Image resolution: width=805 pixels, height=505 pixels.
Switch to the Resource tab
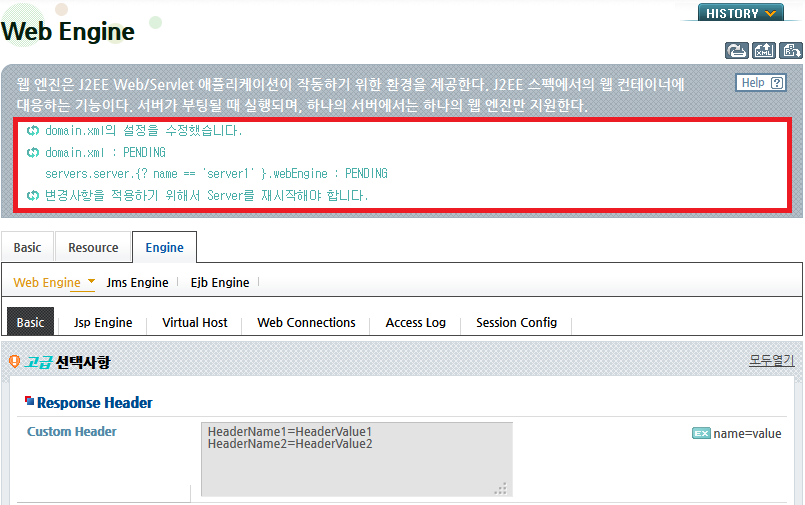(x=93, y=247)
